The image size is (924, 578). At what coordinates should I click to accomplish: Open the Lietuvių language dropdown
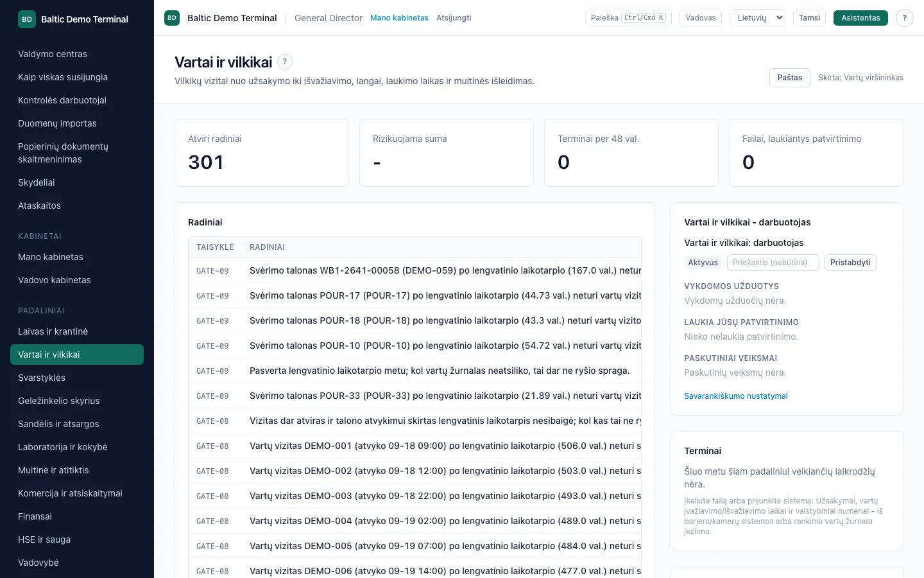pos(758,18)
